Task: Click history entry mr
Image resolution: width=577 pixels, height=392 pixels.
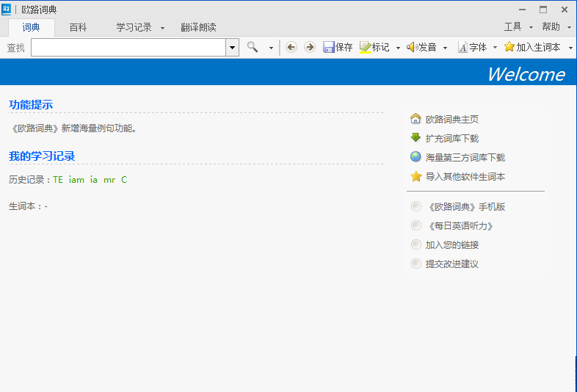Action: point(109,180)
